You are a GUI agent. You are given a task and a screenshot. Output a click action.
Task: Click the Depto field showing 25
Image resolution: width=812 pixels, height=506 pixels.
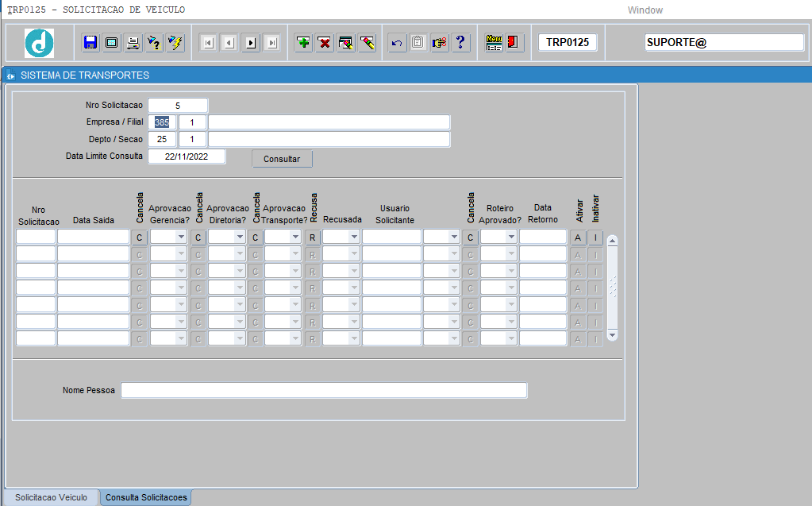(x=162, y=139)
